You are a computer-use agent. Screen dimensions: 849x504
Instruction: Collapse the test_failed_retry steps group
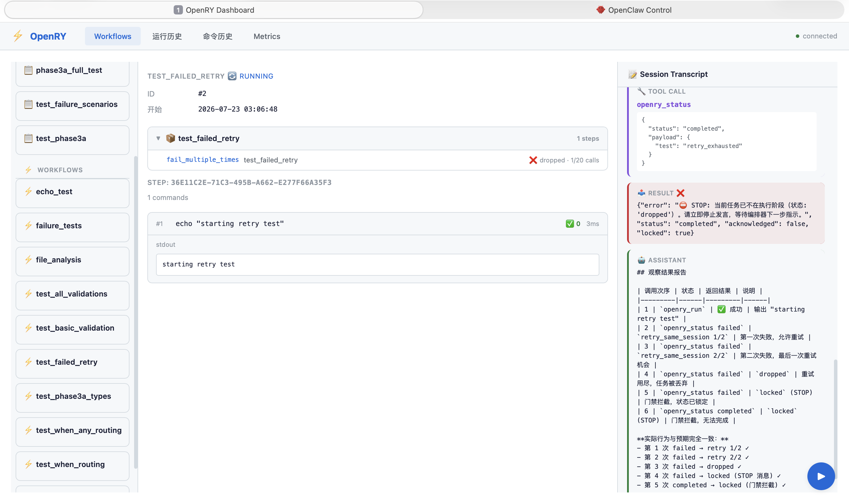click(158, 138)
